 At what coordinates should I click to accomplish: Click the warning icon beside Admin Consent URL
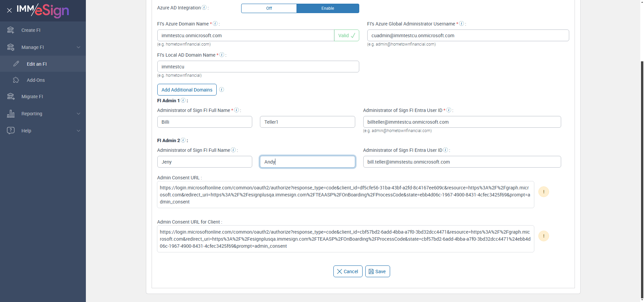tap(543, 192)
